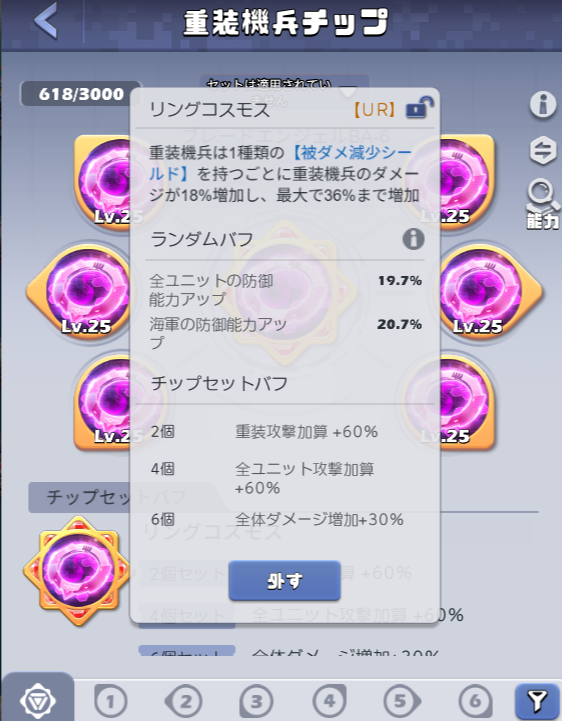
Task: Toggle the blue padlock on リングコスモス chip
Action: point(419,108)
